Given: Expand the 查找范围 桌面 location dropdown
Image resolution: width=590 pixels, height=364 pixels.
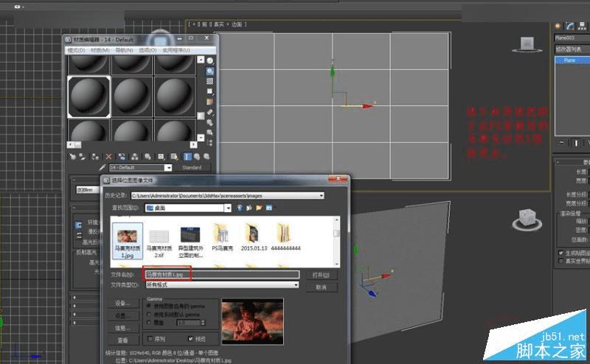Looking at the screenshot, I should (228, 209).
